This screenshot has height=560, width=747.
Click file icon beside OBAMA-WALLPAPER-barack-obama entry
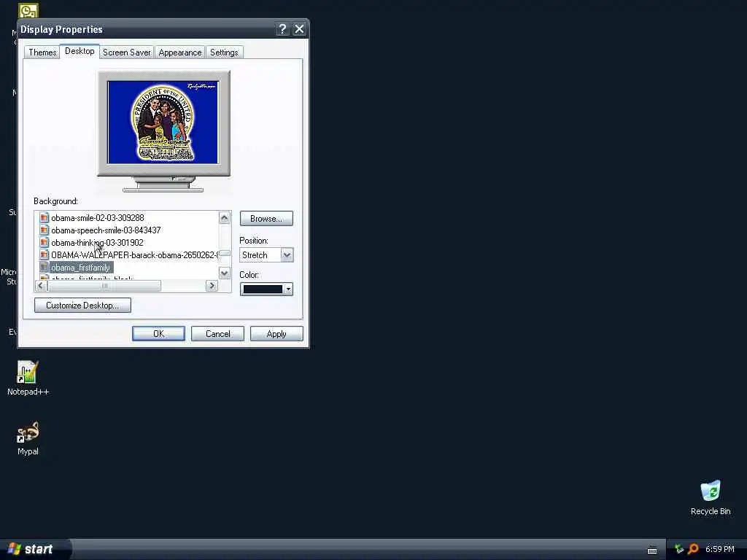pyautogui.click(x=44, y=254)
